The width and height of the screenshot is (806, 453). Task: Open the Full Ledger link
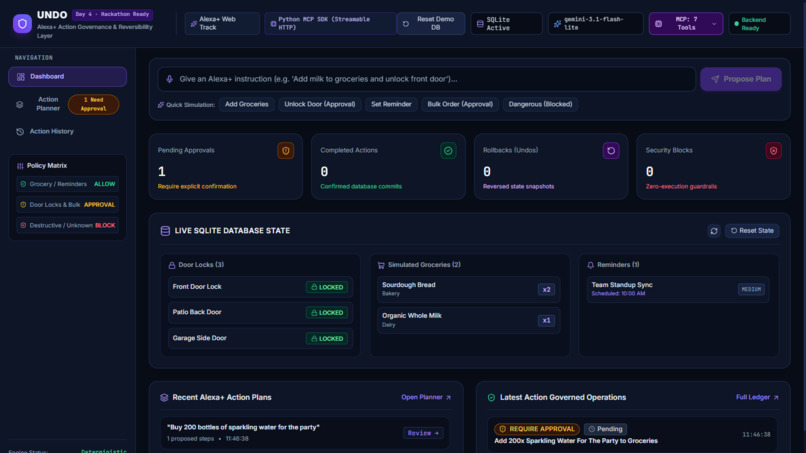pos(757,397)
